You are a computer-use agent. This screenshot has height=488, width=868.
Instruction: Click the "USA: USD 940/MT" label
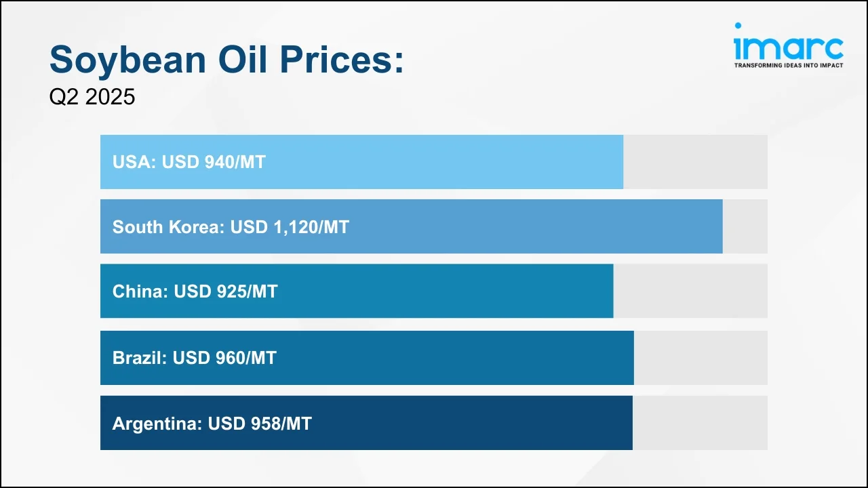(189, 162)
